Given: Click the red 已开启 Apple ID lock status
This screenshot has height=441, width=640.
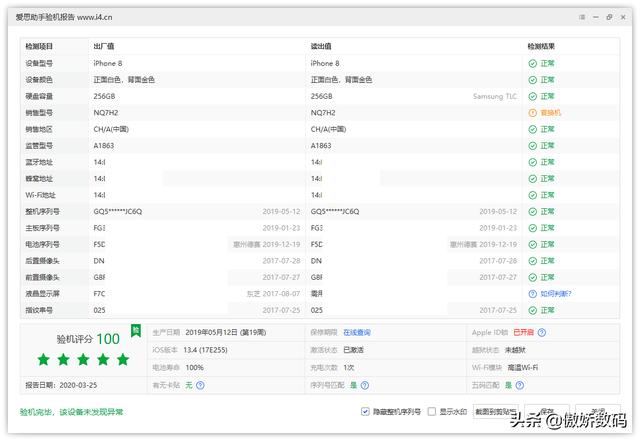Looking at the screenshot, I should 523,332.
